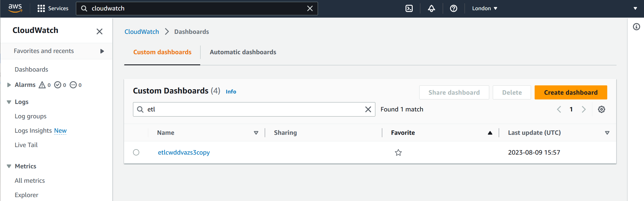Switch to Custom dashboards tab
The image size is (644, 201).
coord(162,52)
